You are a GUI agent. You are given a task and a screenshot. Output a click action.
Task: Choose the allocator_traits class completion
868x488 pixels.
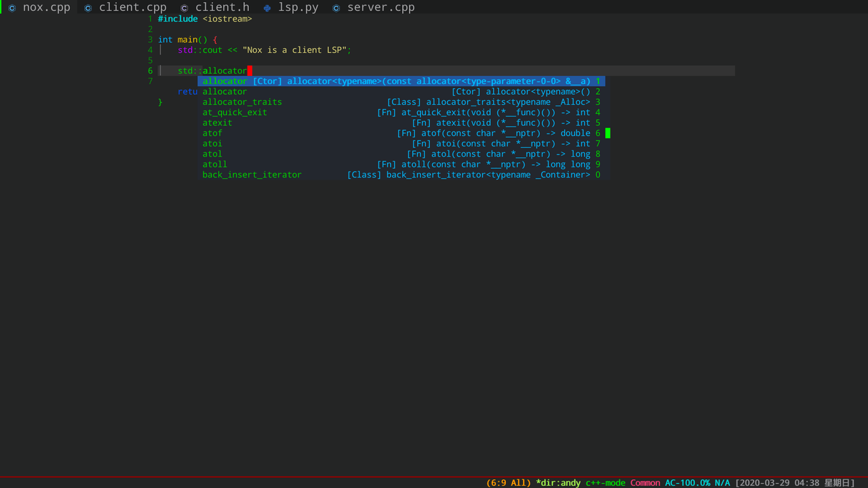(x=401, y=102)
